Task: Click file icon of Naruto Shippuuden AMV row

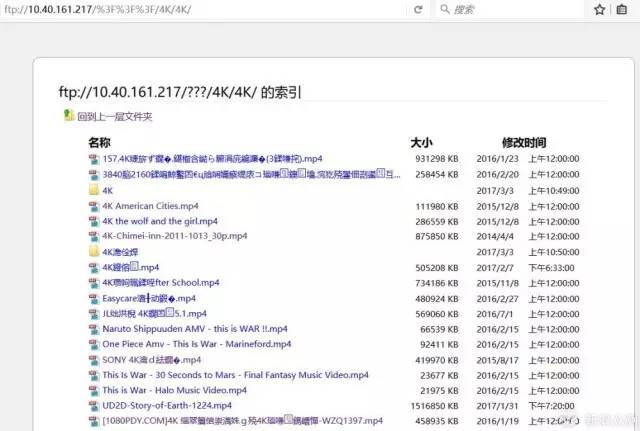Action: tap(94, 329)
